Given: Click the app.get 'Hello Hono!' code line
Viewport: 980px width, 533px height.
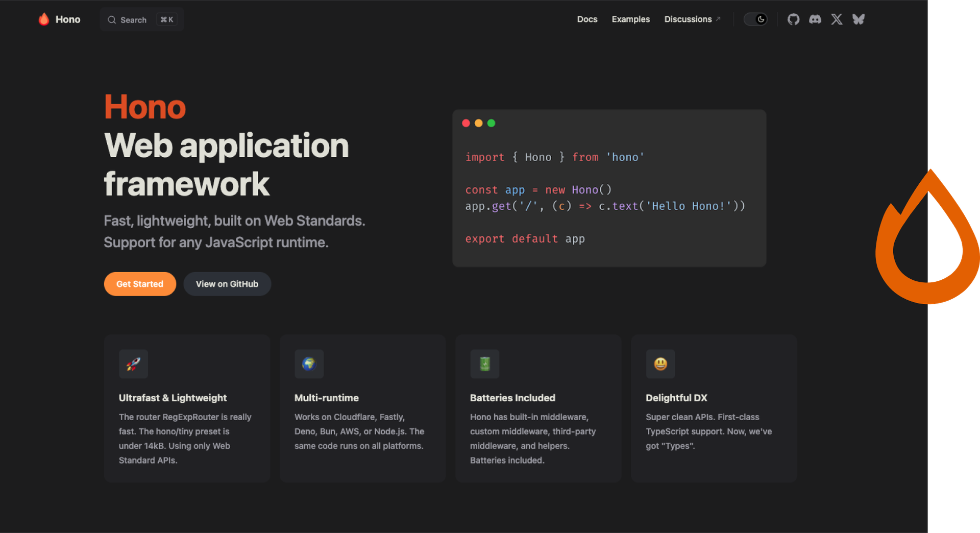Looking at the screenshot, I should (605, 206).
